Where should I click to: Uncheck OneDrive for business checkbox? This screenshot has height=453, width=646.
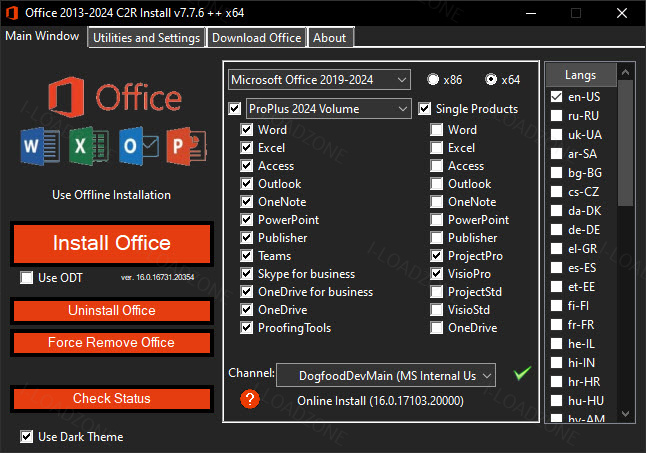(246, 292)
